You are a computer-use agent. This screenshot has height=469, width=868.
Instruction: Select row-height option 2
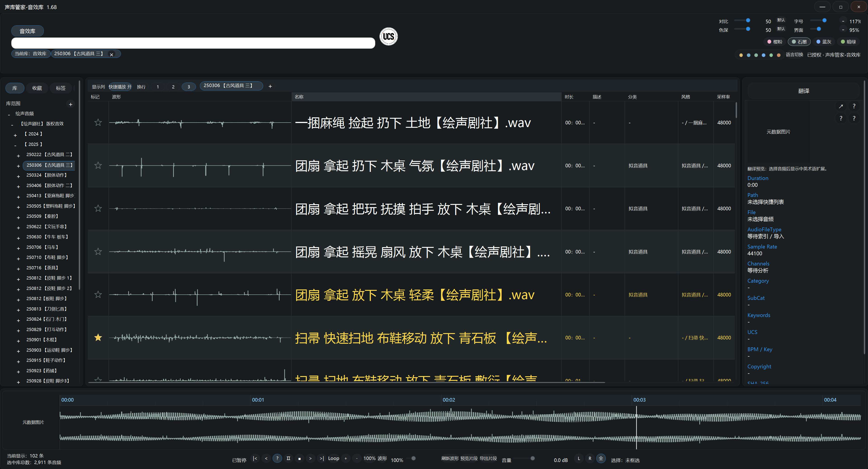(173, 87)
